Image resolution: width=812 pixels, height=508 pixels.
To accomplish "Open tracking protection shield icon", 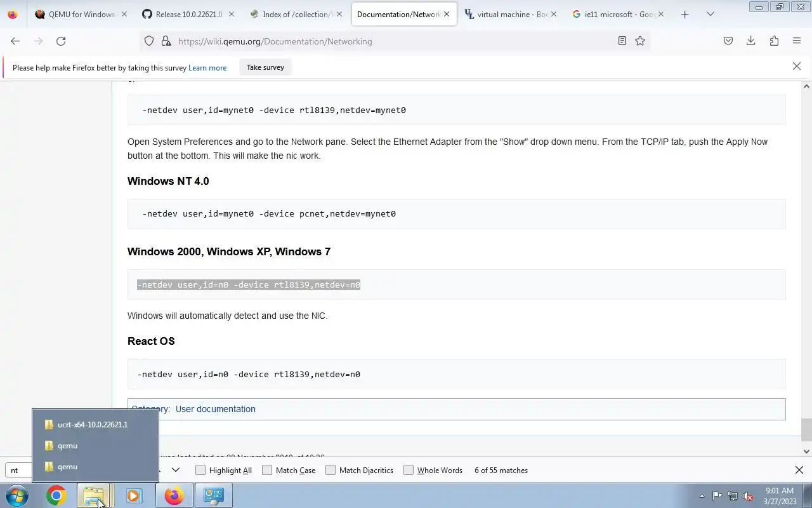I will (x=149, y=41).
